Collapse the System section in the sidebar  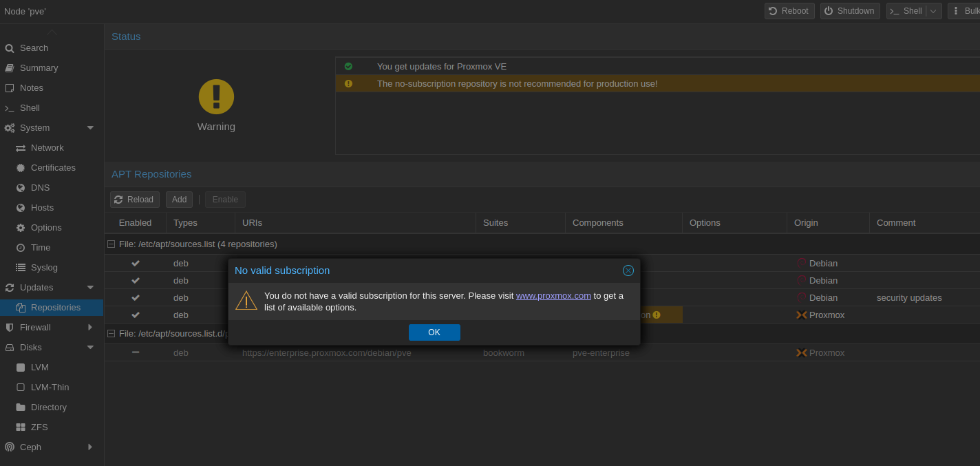(89, 127)
